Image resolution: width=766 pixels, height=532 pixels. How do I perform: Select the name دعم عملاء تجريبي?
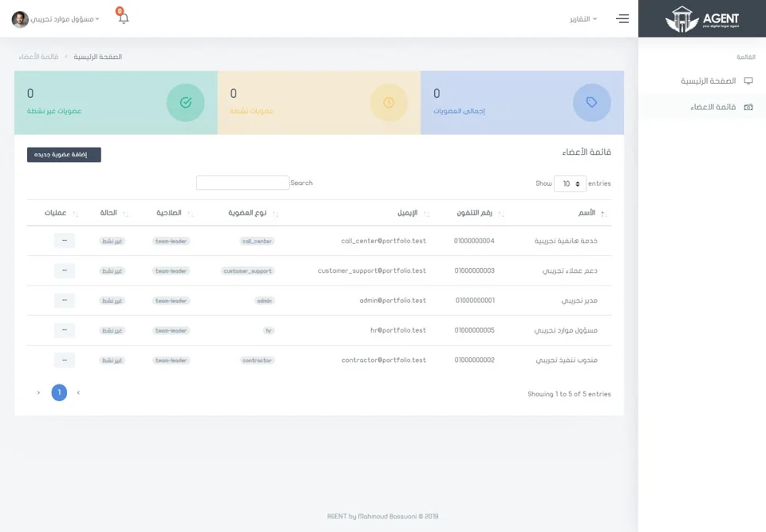pyautogui.click(x=570, y=270)
